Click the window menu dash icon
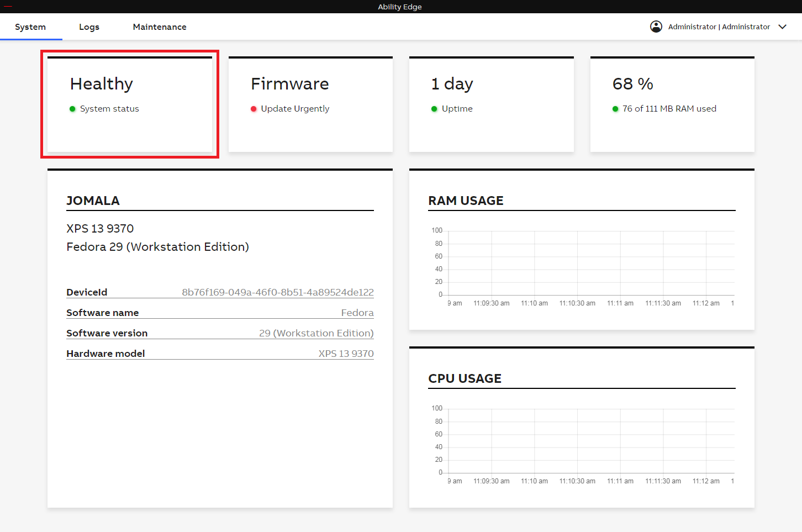Screen dimensions: 802x532 pyautogui.click(x=8, y=7)
